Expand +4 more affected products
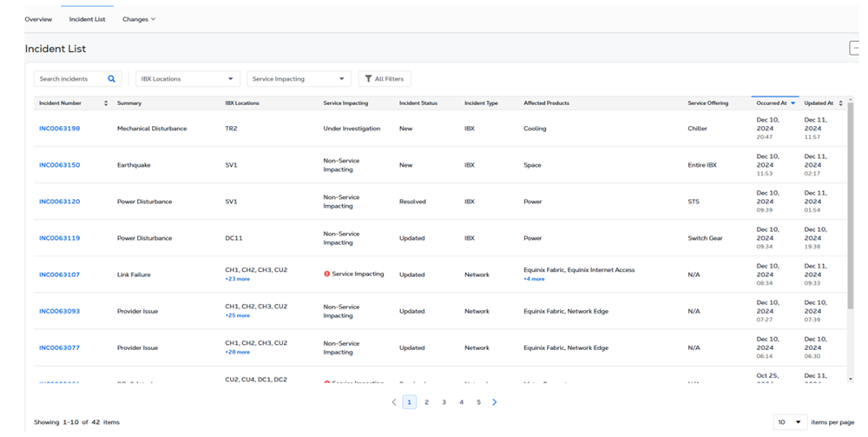 534,279
